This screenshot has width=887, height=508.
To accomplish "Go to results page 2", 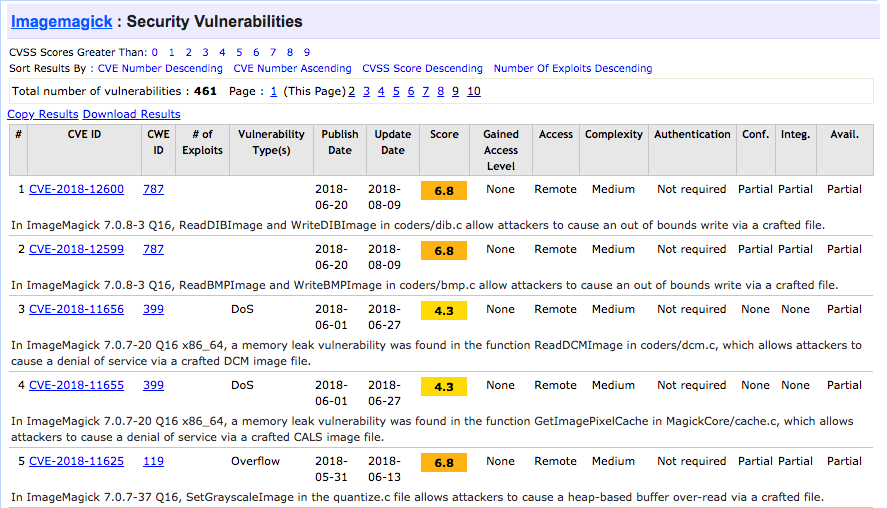I will coord(351,91).
